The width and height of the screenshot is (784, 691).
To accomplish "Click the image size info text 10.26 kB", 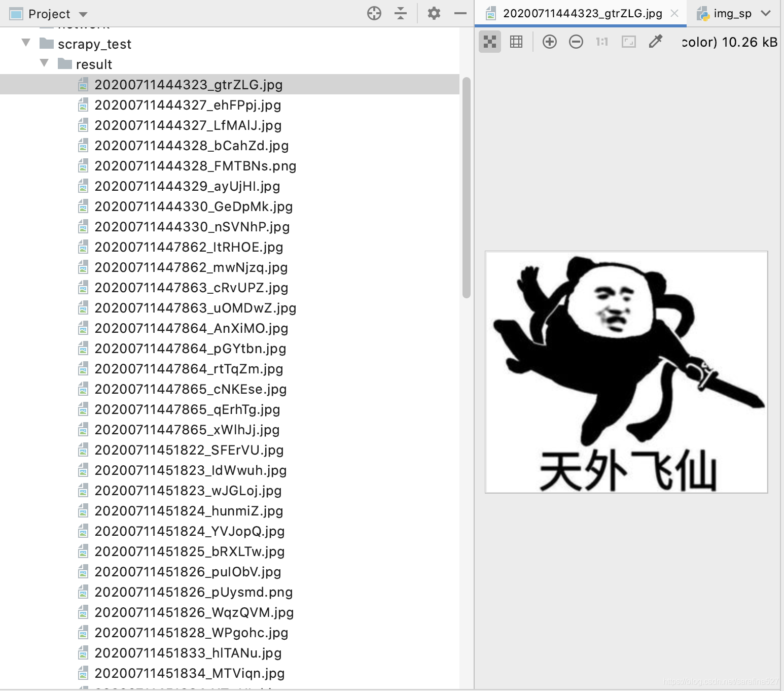I will [x=750, y=42].
